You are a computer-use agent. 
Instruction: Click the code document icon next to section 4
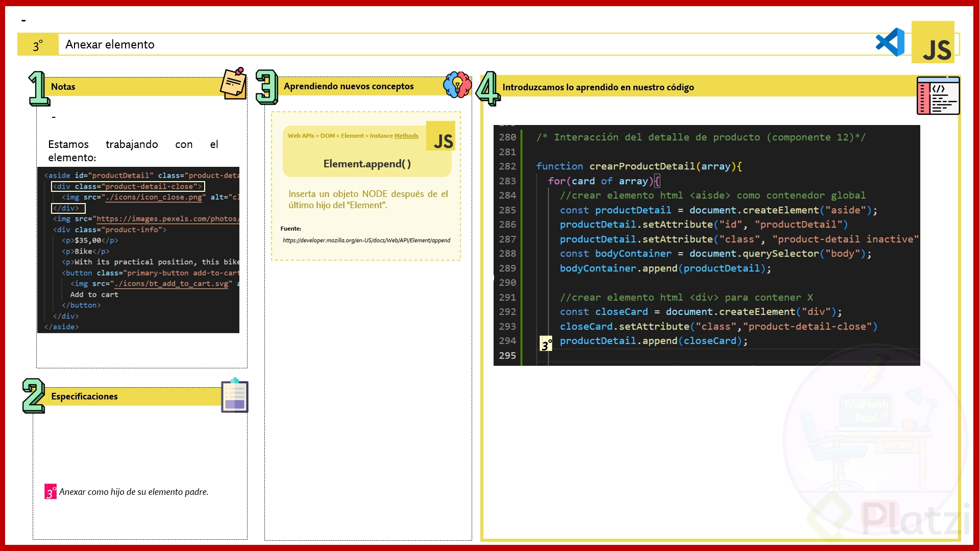[938, 95]
